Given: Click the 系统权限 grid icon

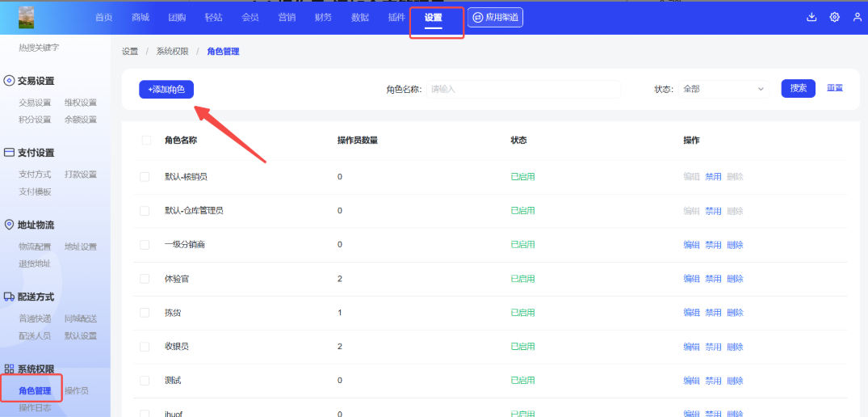Looking at the screenshot, I should point(10,369).
